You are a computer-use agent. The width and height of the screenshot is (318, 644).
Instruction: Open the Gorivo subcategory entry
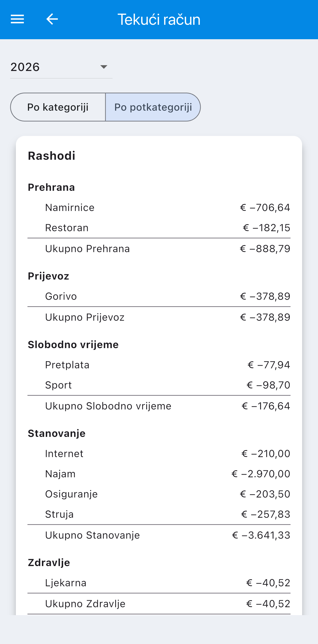pyautogui.click(x=159, y=296)
